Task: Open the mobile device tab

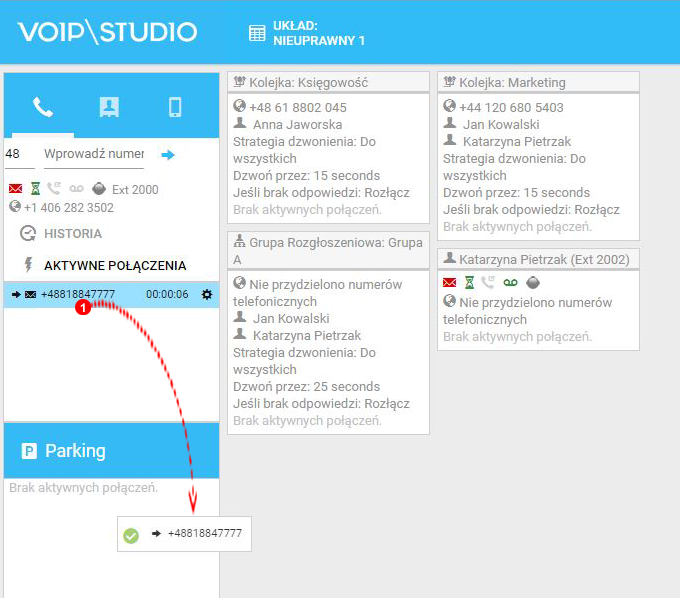Action: click(x=175, y=107)
